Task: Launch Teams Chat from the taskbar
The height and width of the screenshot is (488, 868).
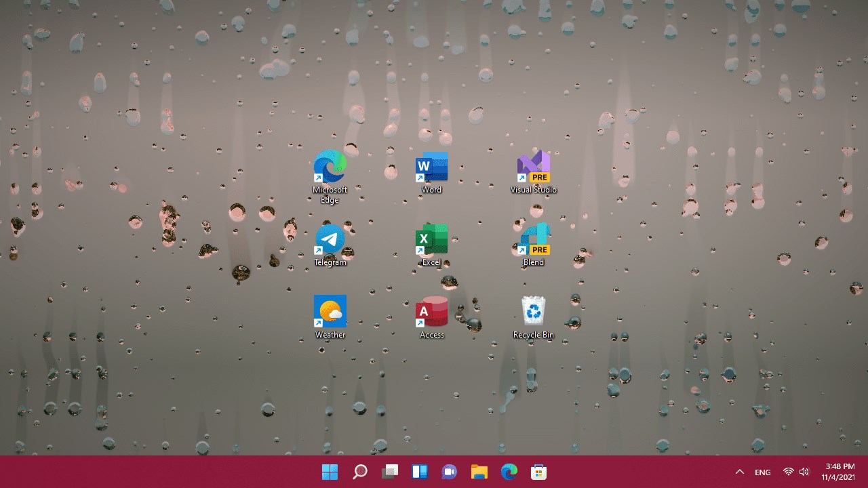Action: pos(450,472)
